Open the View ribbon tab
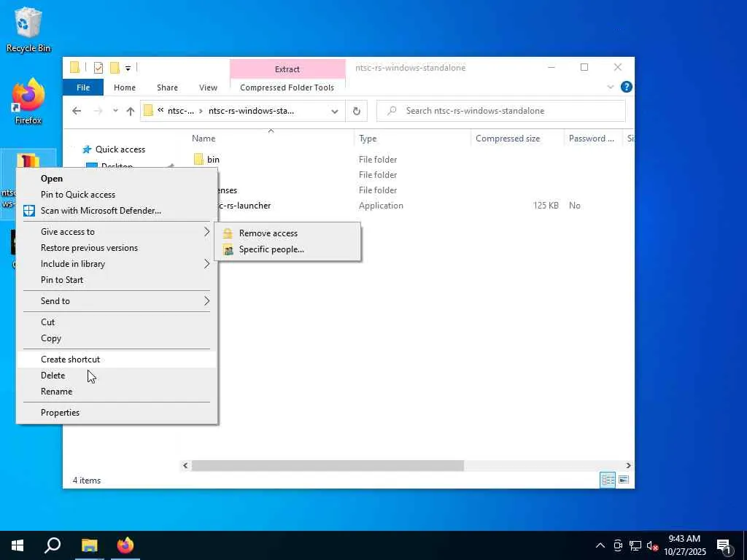747x560 pixels. point(208,87)
